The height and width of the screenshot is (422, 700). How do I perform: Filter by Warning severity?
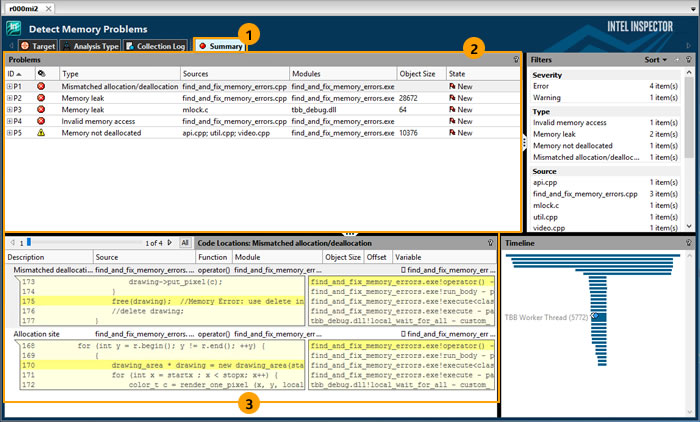(547, 98)
